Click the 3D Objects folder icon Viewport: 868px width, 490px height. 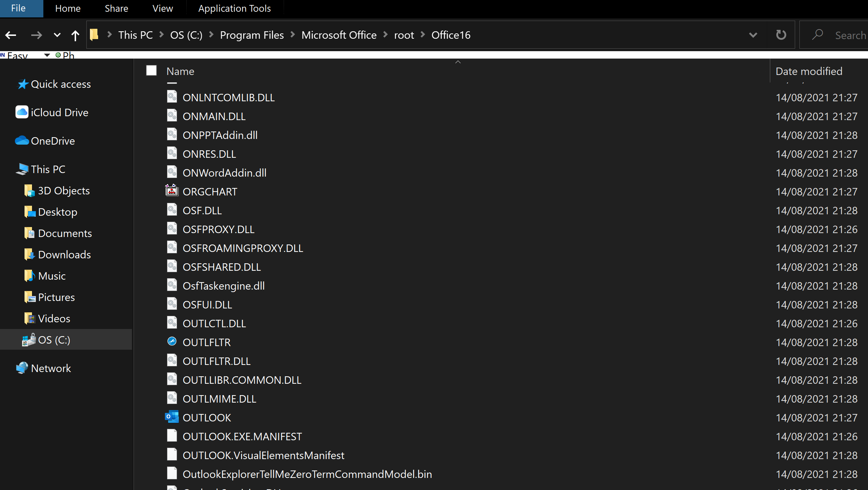click(30, 190)
